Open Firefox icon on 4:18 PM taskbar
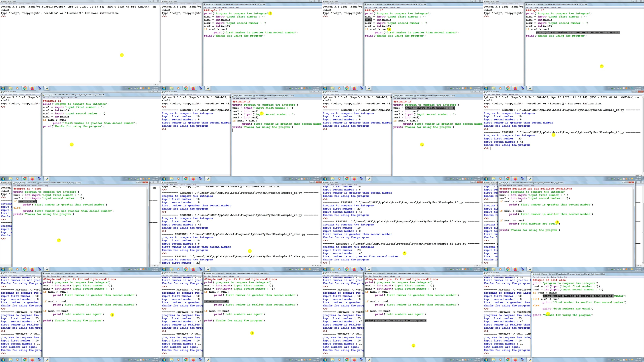The image size is (644, 362). pyautogui.click(x=32, y=88)
